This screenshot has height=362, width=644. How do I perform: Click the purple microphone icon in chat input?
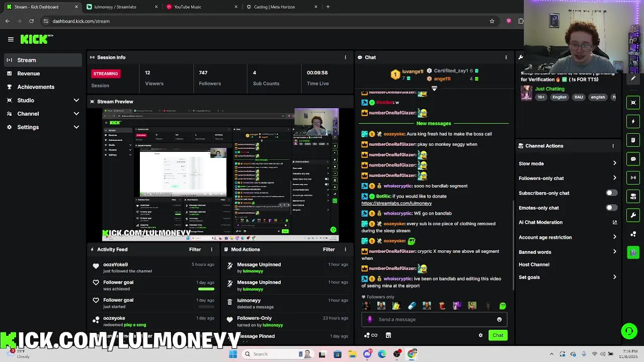370,319
